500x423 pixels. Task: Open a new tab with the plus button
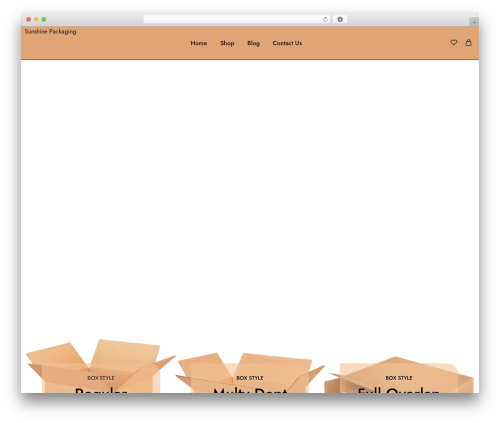474,22
